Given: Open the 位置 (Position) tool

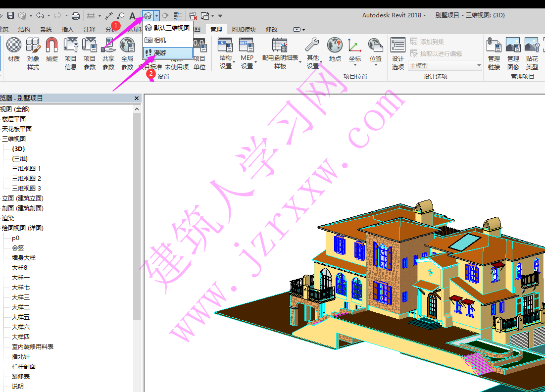Looking at the screenshot, I should click(375, 51).
